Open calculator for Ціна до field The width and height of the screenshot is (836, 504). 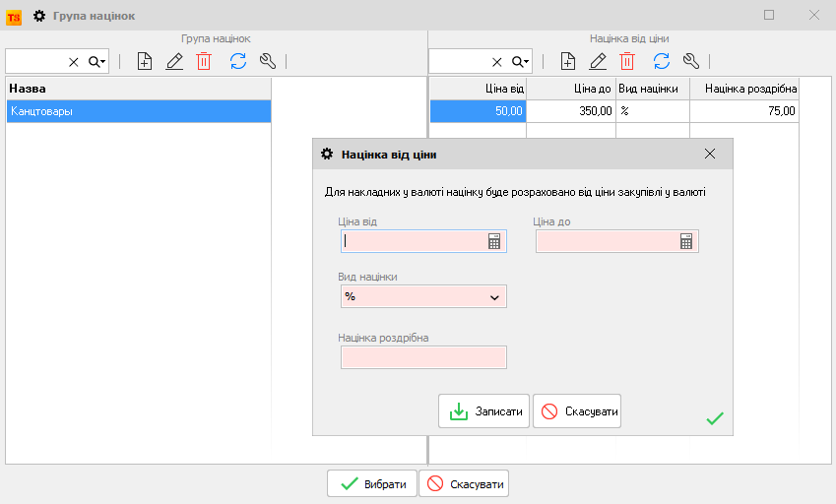[686, 241]
